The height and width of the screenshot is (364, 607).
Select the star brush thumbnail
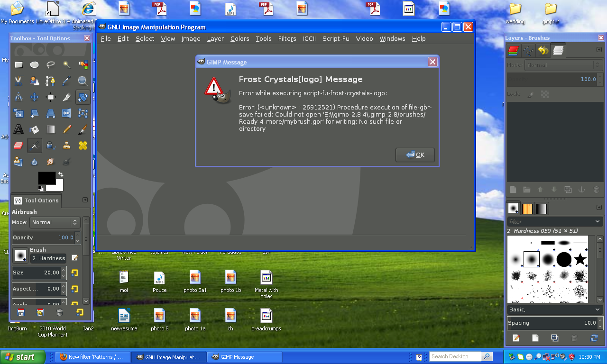[x=580, y=259]
